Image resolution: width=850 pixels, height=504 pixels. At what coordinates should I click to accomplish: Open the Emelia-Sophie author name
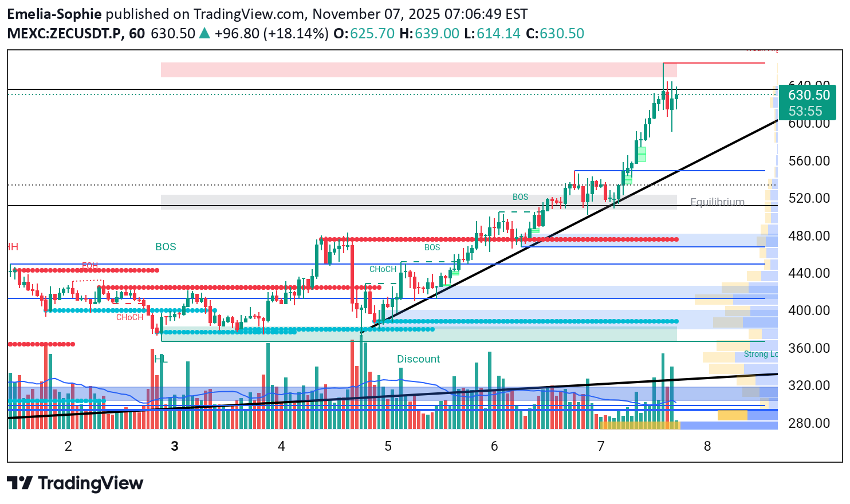pyautogui.click(x=54, y=14)
